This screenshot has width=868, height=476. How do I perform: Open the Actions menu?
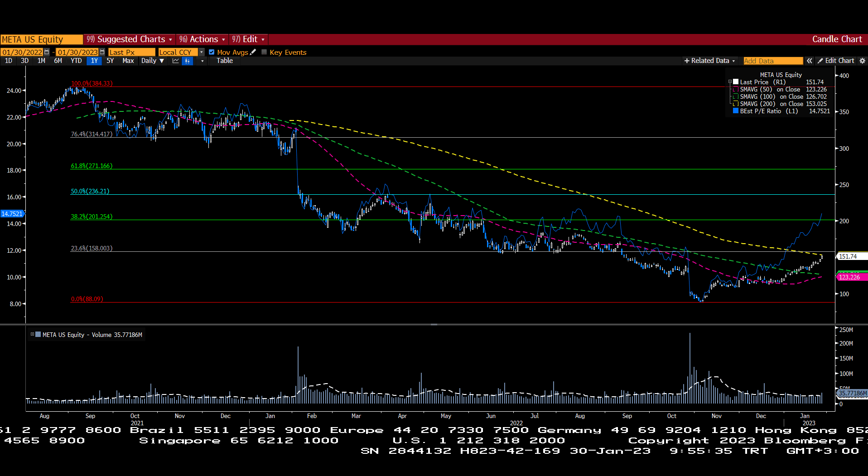202,39
